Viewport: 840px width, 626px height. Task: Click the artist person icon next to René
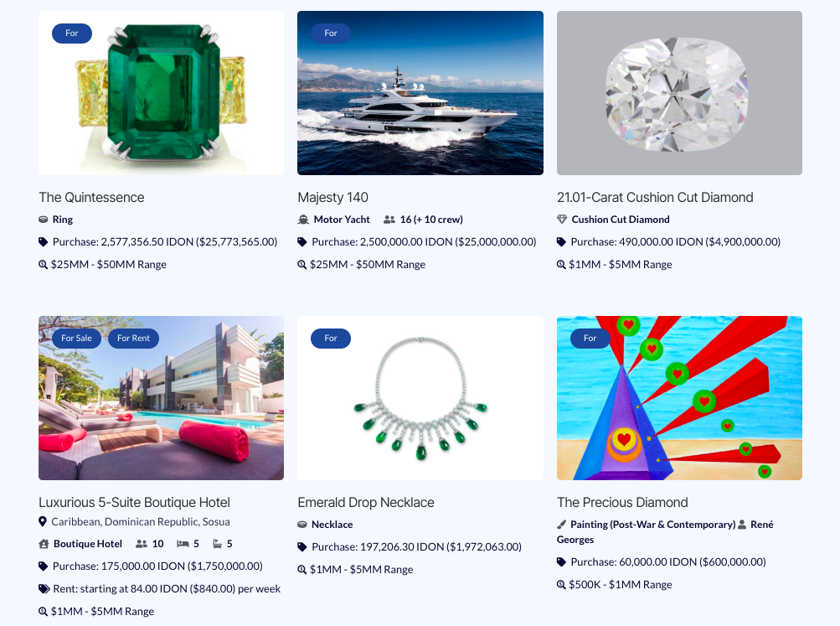[x=742, y=525]
